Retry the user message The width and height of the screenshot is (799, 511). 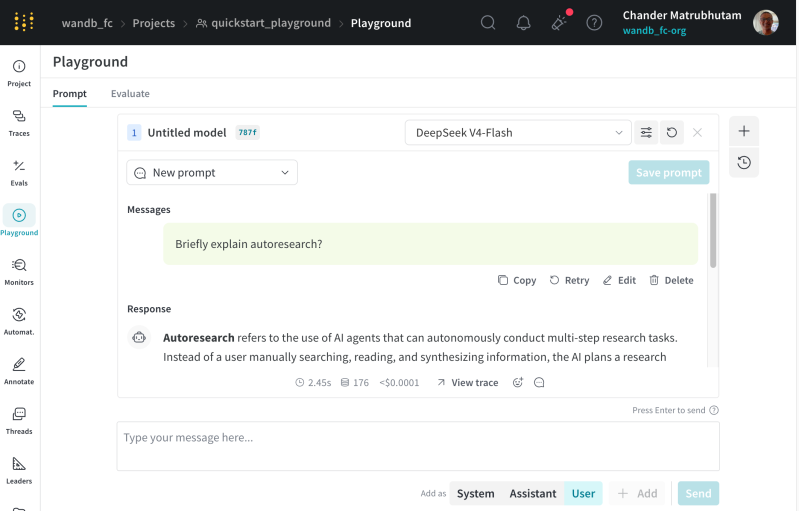click(569, 280)
